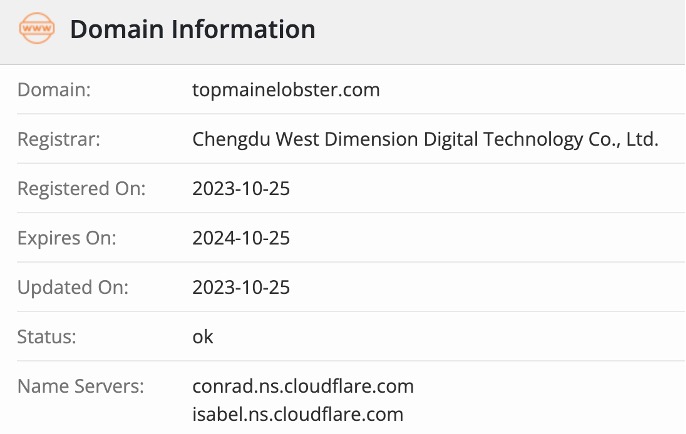This screenshot has height=434, width=686.
Task: Click the Co., Ltd. registrar suffix
Action: 622,139
